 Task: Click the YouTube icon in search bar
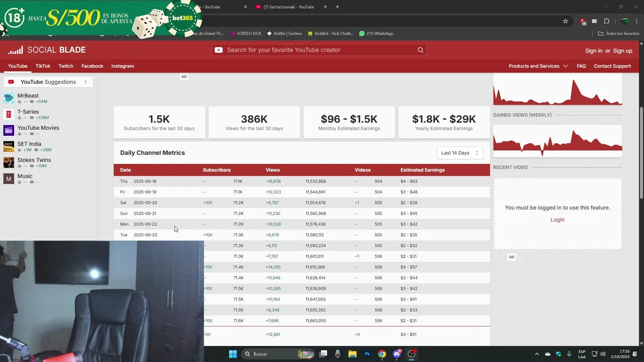[218, 50]
